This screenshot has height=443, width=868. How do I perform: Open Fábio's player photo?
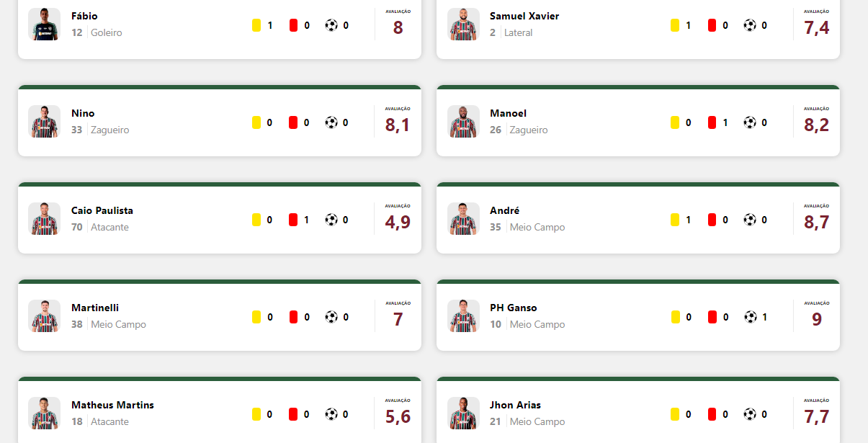point(44,24)
